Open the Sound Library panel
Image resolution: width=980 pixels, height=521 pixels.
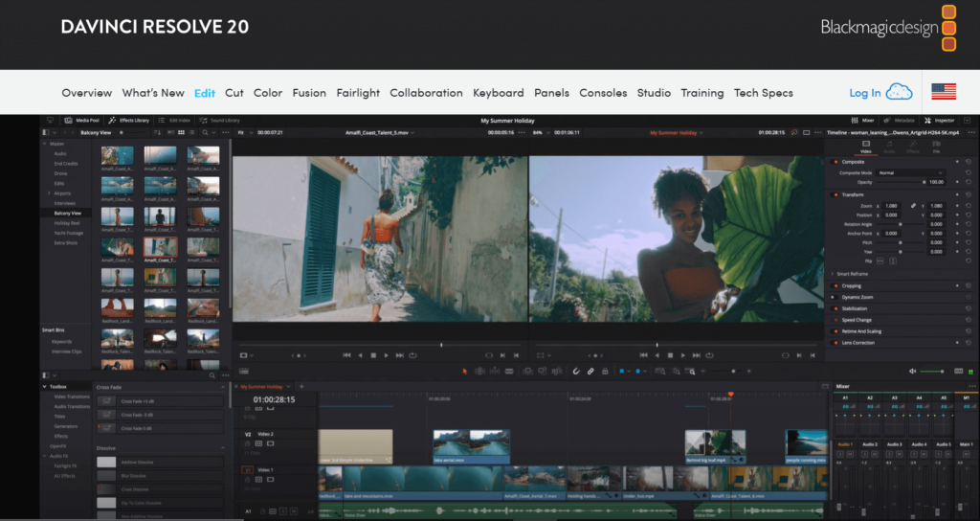click(219, 120)
